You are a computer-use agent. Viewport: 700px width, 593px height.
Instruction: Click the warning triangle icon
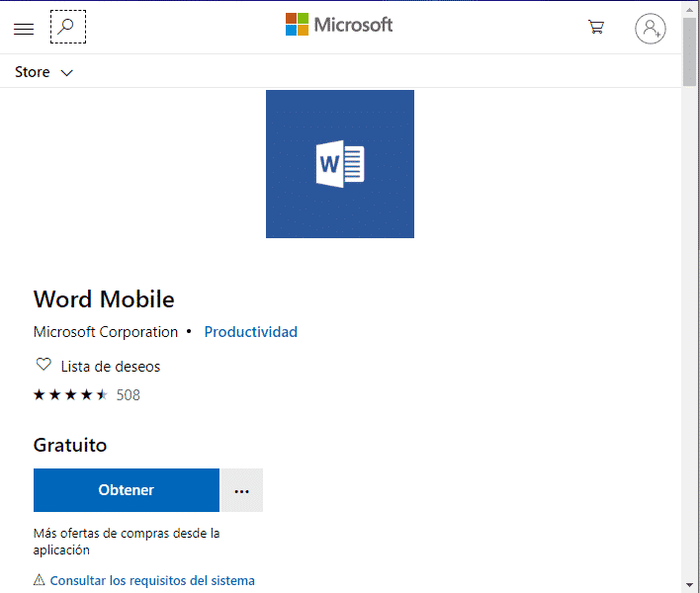pyautogui.click(x=40, y=580)
